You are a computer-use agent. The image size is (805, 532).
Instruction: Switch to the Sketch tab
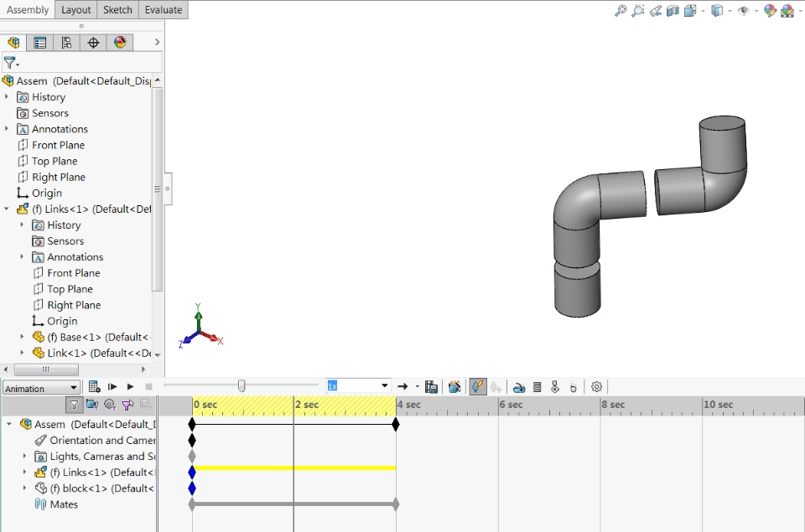click(117, 10)
